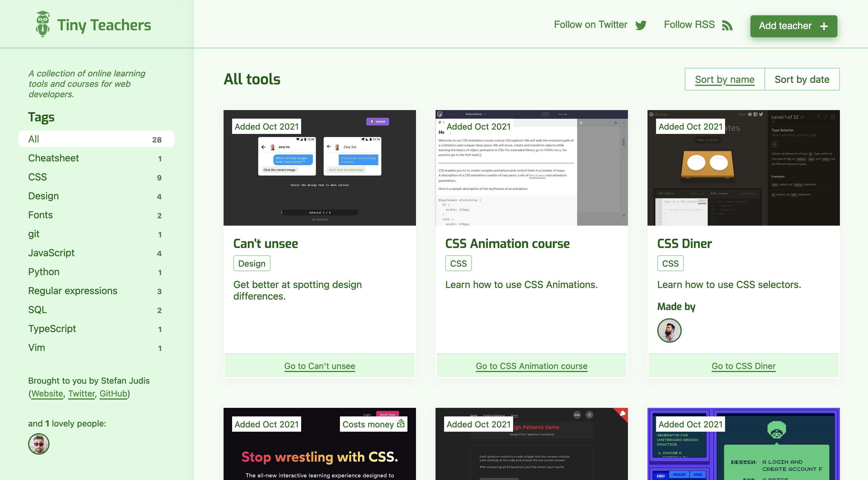
Task: Select the All tag filter
Action: coord(97,139)
